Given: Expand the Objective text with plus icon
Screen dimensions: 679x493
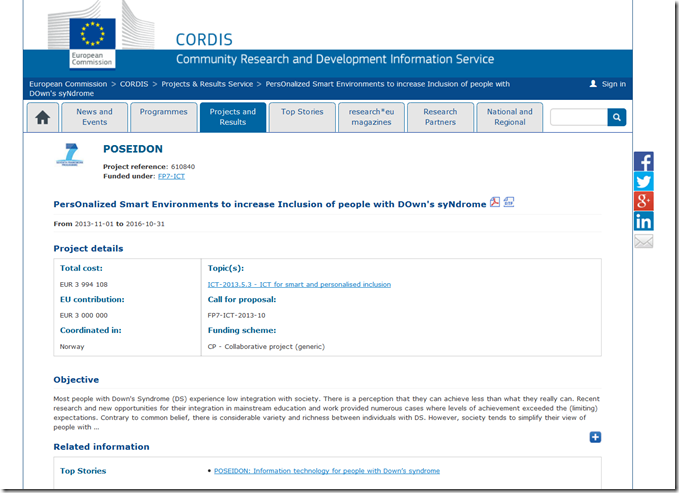Looking at the screenshot, I should (x=595, y=437).
